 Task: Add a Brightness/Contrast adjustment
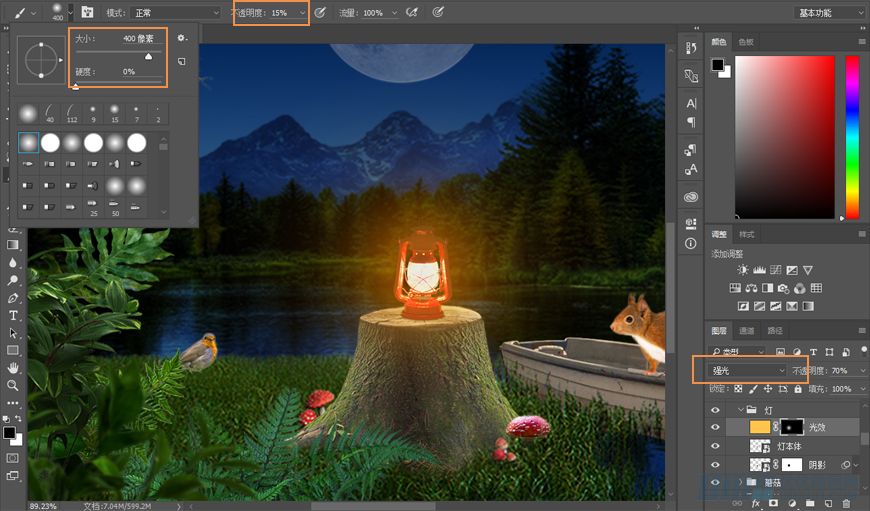click(x=742, y=270)
